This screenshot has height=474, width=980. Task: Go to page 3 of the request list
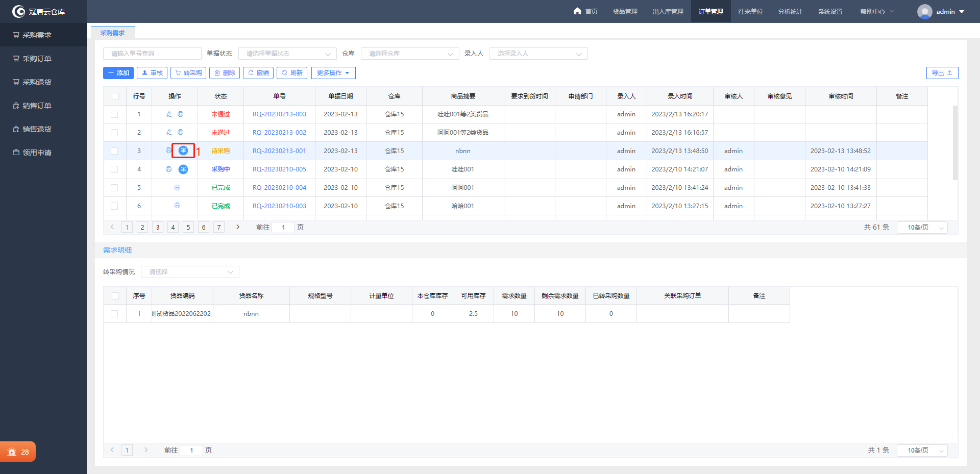pyautogui.click(x=158, y=228)
